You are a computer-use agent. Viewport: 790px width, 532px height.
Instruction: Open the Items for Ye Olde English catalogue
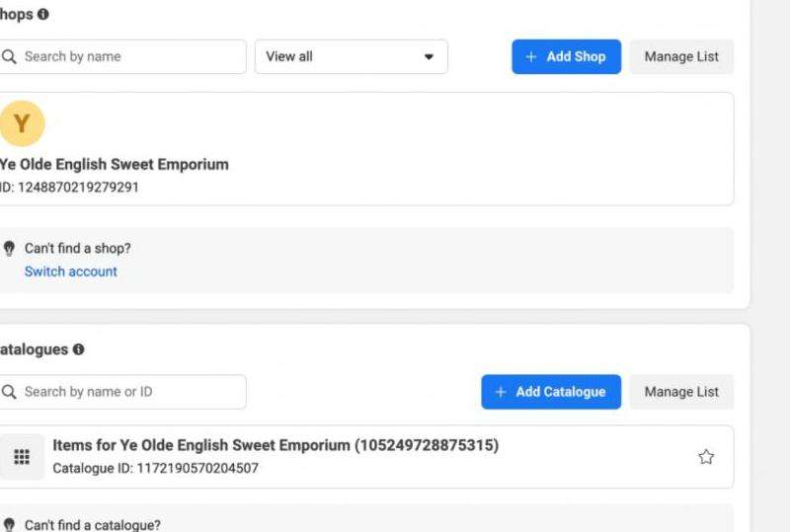coord(275,446)
